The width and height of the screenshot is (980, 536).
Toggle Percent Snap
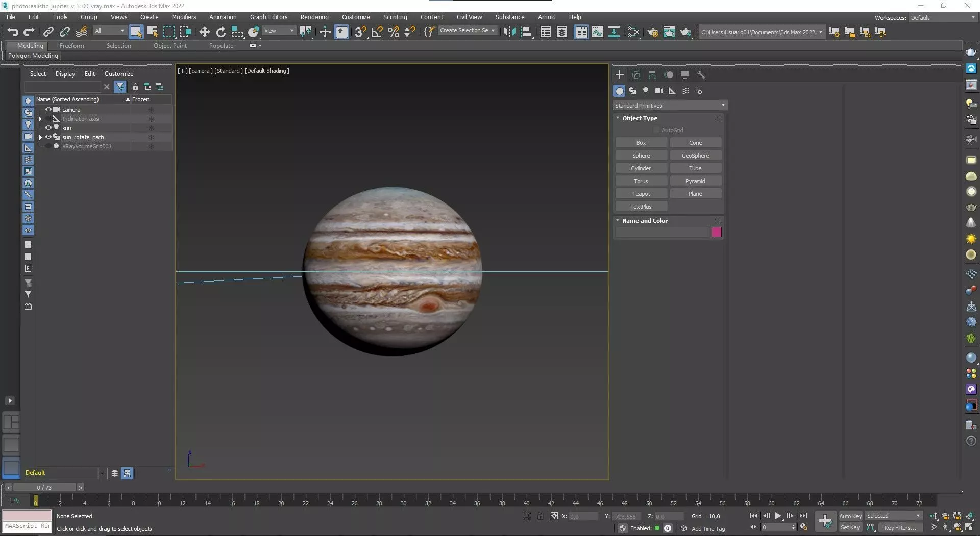point(393,32)
